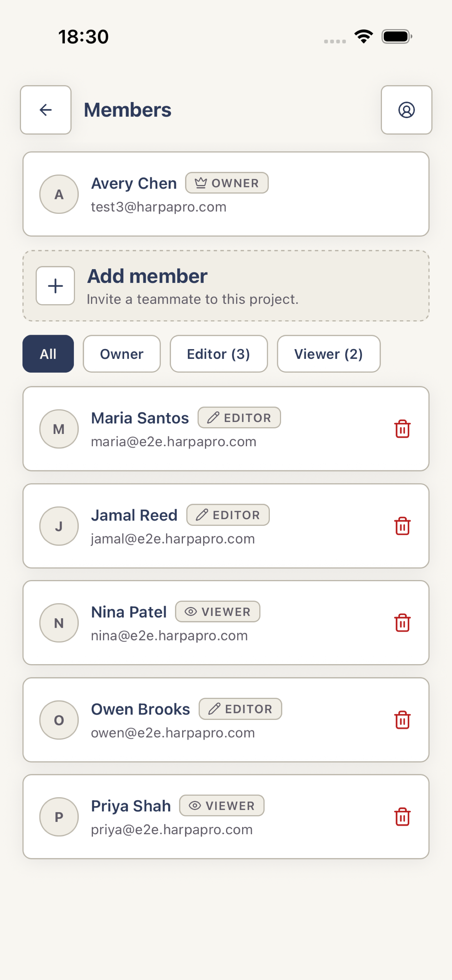Open the profile account icon
Viewport: 452px width, 980px height.
[x=406, y=110]
